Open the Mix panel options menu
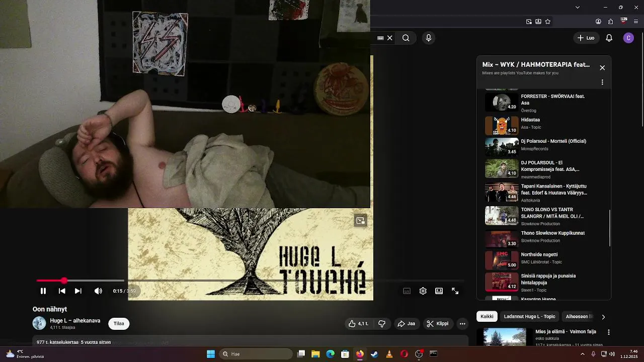Screen dimensions: 644x362 click(x=602, y=82)
